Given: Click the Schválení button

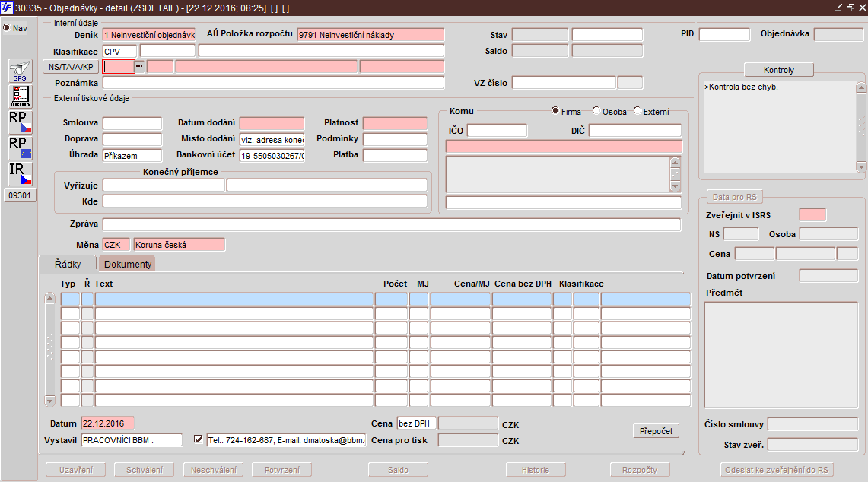Looking at the screenshot, I should [x=145, y=470].
